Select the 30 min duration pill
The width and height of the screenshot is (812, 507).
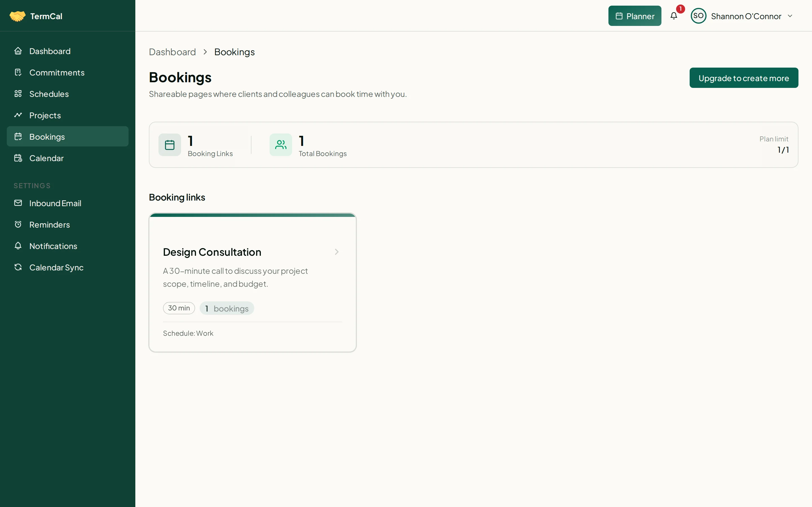[179, 308]
